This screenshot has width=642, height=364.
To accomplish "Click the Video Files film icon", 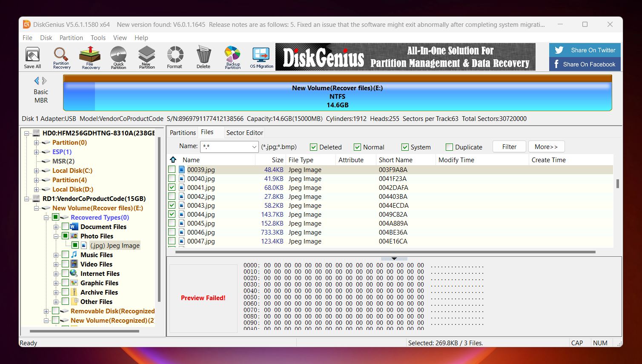I will tap(74, 264).
